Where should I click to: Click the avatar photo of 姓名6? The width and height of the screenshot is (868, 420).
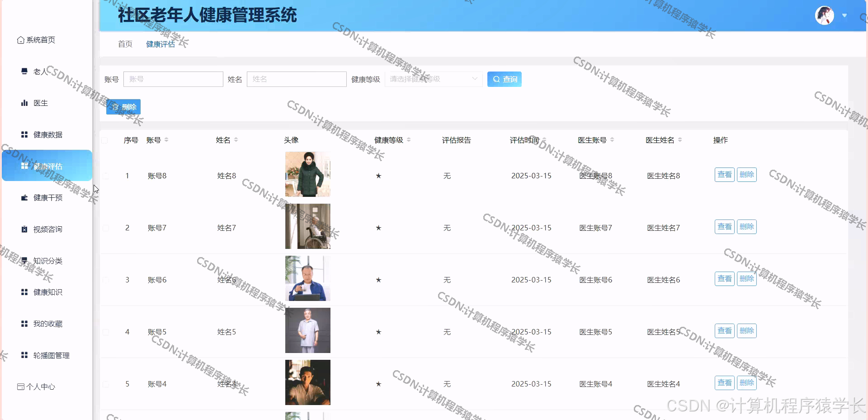[x=308, y=278]
